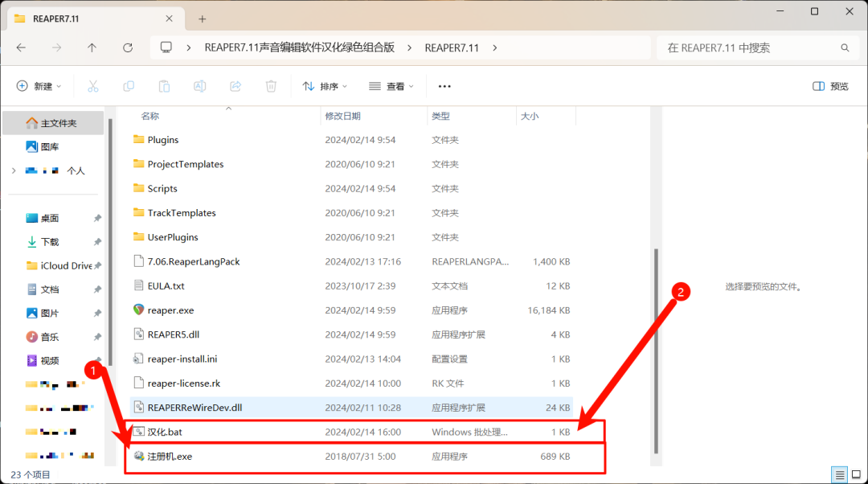Screen dimensions: 868x484
Task: Click the Plugins folder icon
Action: [x=139, y=139]
